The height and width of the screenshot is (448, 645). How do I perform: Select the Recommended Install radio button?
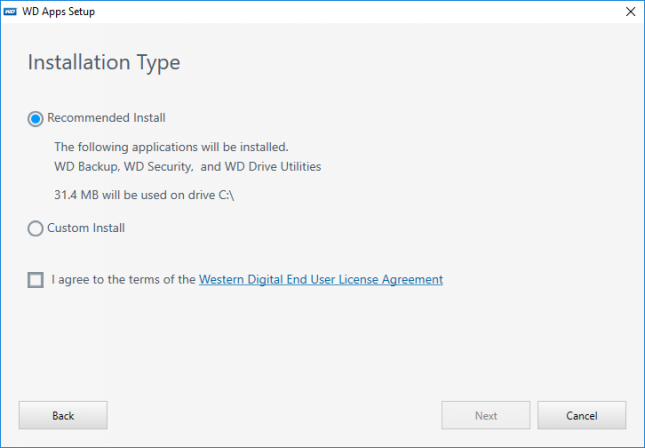[35, 119]
